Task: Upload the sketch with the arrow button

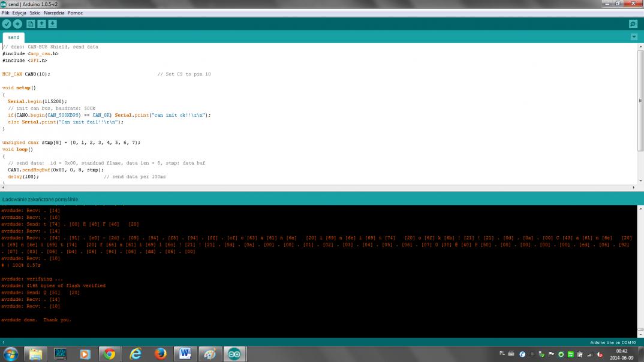Action: point(17,24)
